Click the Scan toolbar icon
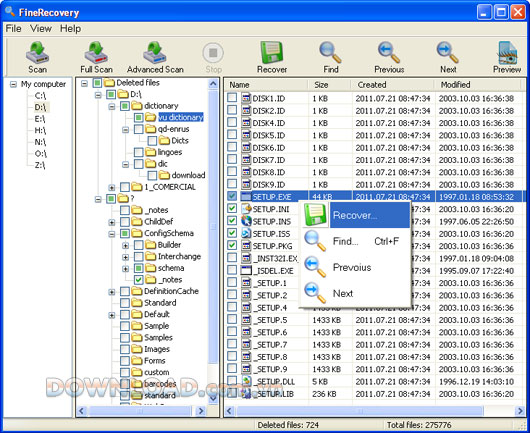The width and height of the screenshot is (530, 433). [37, 53]
